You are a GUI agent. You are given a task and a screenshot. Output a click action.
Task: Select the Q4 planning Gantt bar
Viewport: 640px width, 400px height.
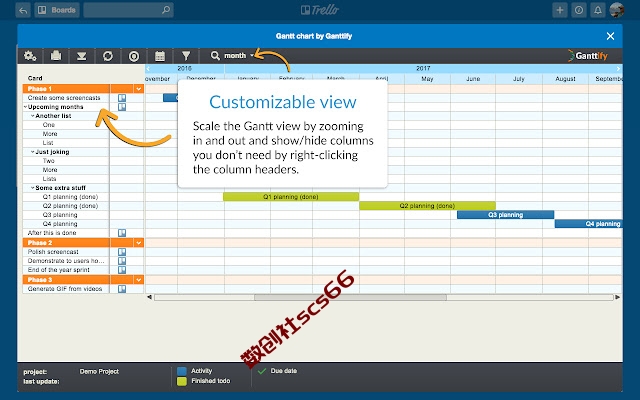[589, 224]
